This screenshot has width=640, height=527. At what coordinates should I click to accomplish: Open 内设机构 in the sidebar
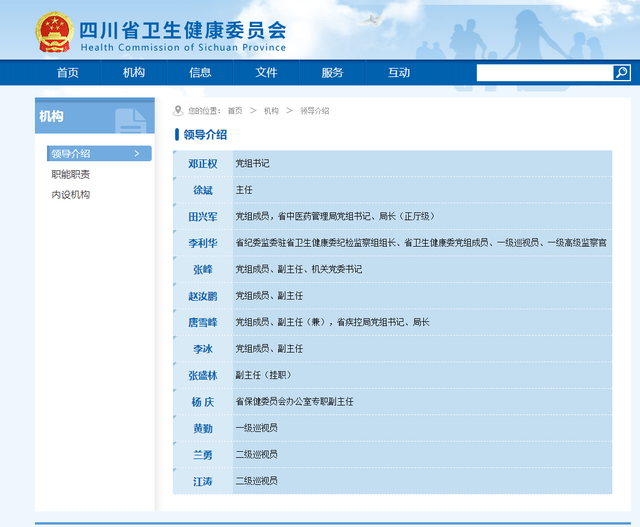(x=70, y=195)
